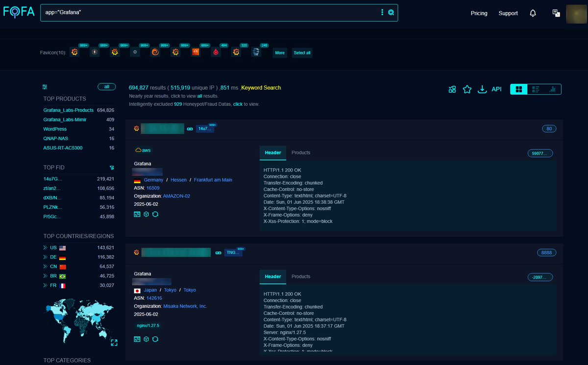Open the Support menu item
The image size is (588, 365).
click(508, 13)
